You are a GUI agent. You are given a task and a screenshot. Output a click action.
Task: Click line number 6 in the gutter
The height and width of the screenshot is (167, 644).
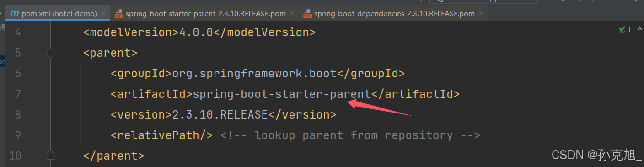(18, 73)
